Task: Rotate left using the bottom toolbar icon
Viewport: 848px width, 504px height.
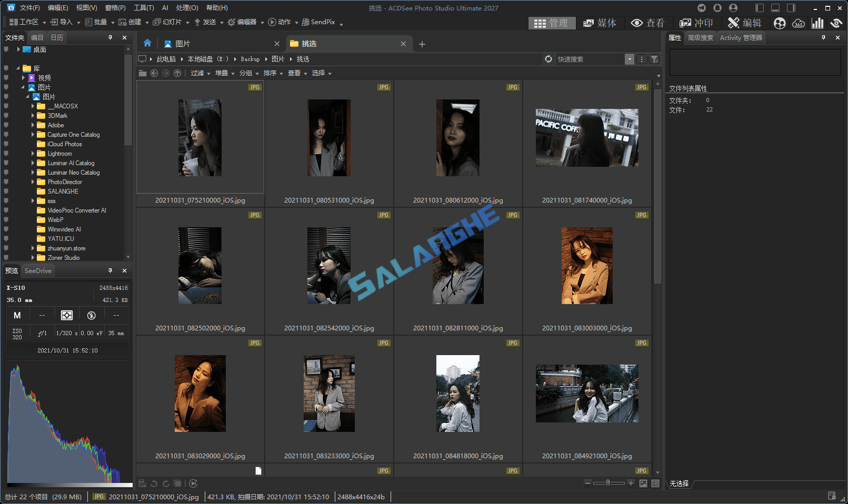Action: click(x=154, y=483)
